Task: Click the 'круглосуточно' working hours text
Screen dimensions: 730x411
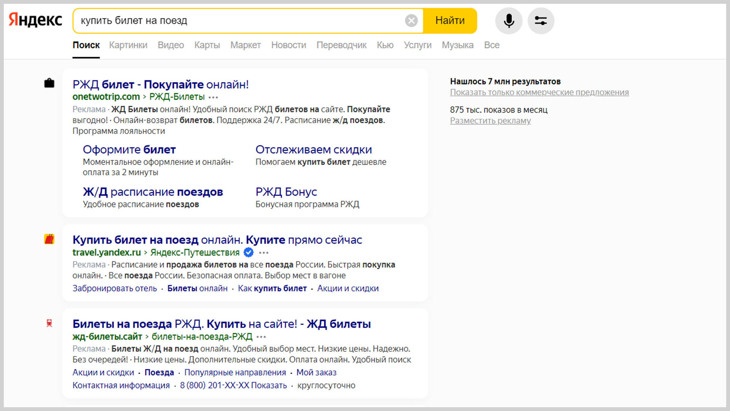Action: pos(326,385)
